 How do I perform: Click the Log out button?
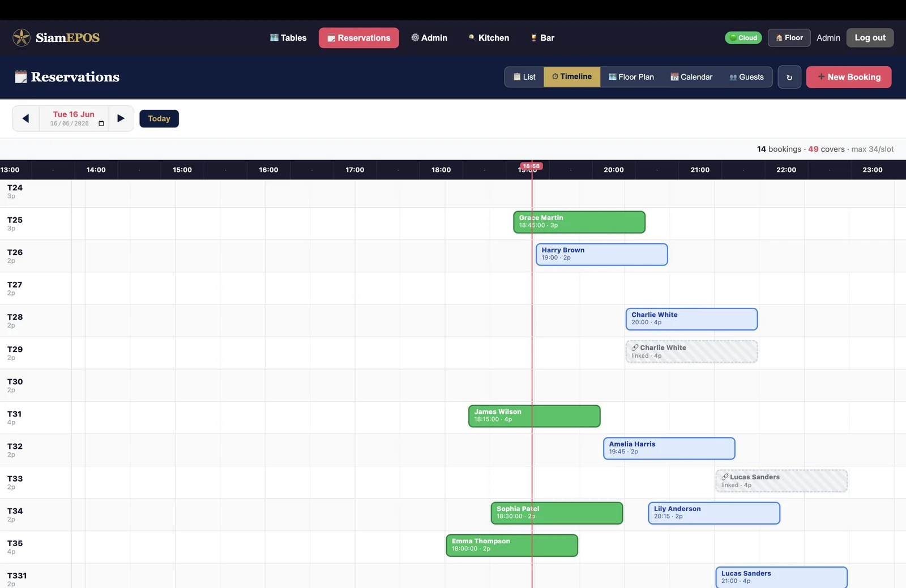coord(870,38)
